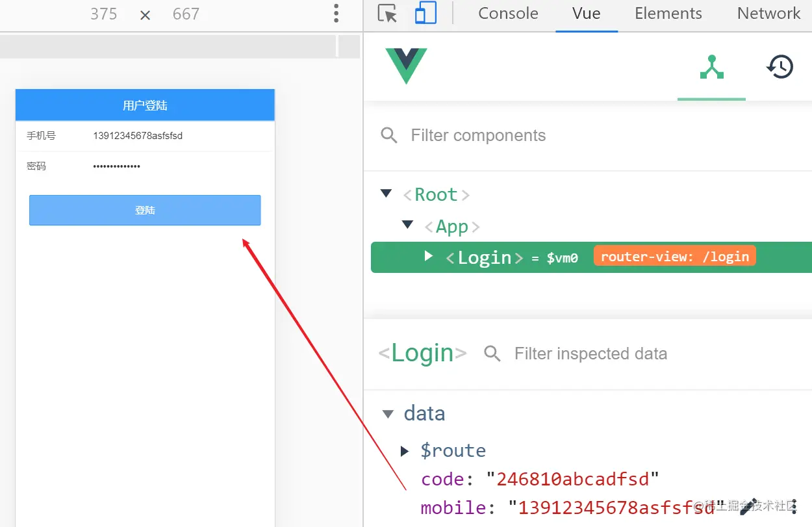Toggle the device toolbar icon

coord(425,14)
